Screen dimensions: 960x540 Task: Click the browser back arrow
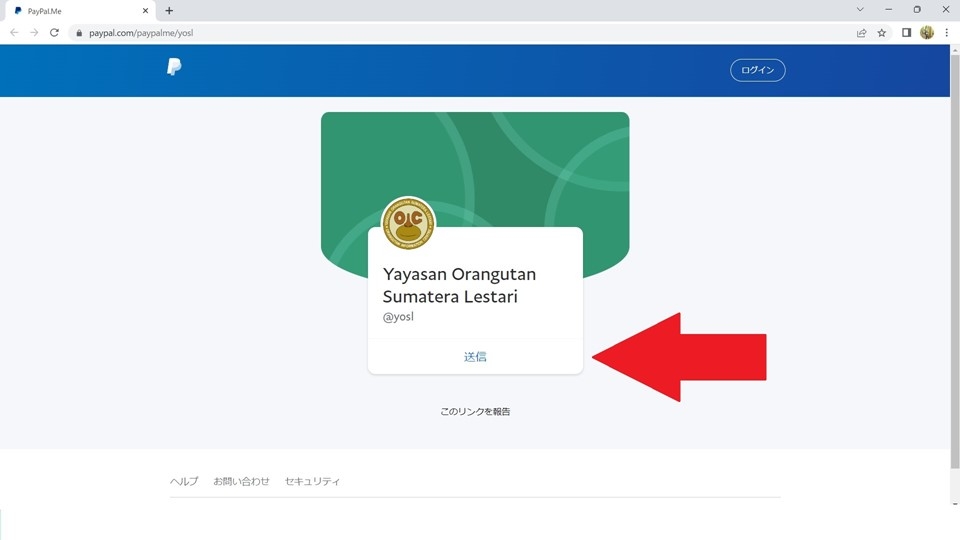14,32
